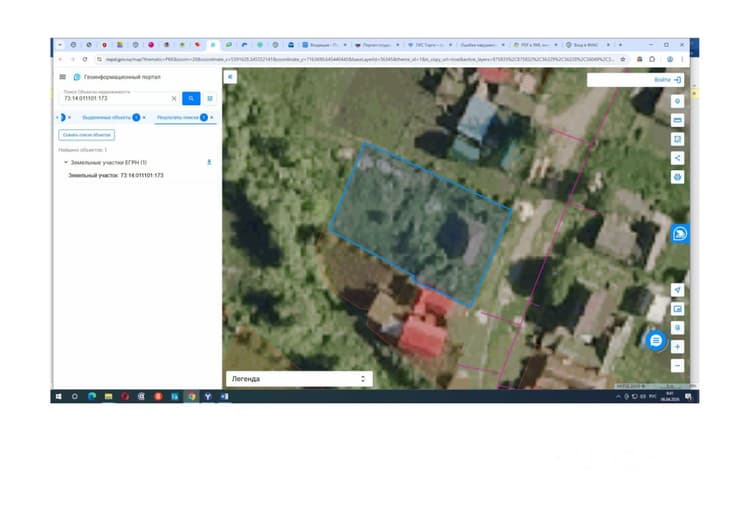Zoom in with the plus button

click(x=677, y=347)
